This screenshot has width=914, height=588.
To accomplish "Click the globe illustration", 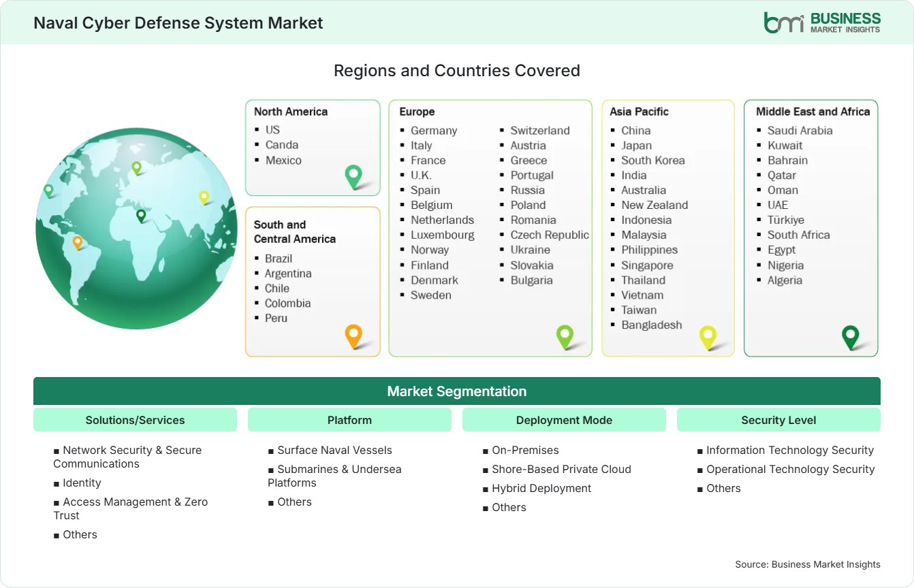I will coord(136,229).
